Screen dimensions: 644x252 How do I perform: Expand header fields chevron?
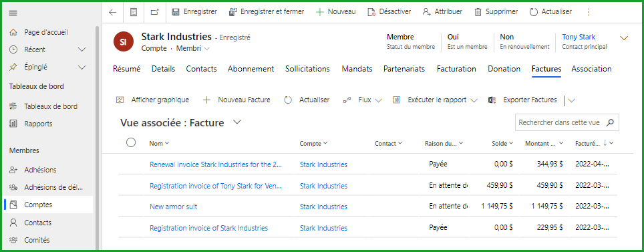pyautogui.click(x=624, y=38)
